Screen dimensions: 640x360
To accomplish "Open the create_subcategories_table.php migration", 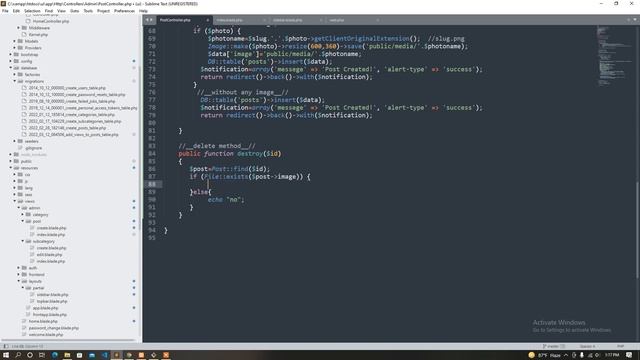I will (75, 121).
